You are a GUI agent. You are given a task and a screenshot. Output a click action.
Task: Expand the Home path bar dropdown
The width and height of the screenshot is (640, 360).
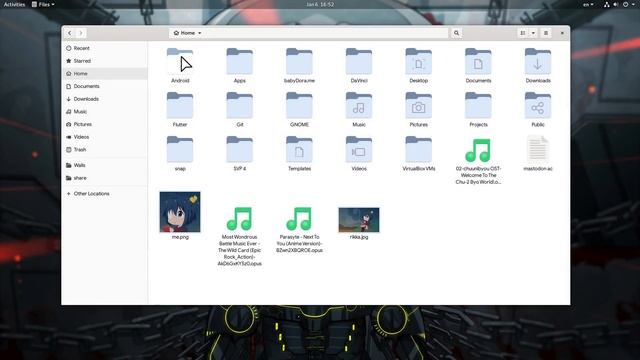coord(187,33)
